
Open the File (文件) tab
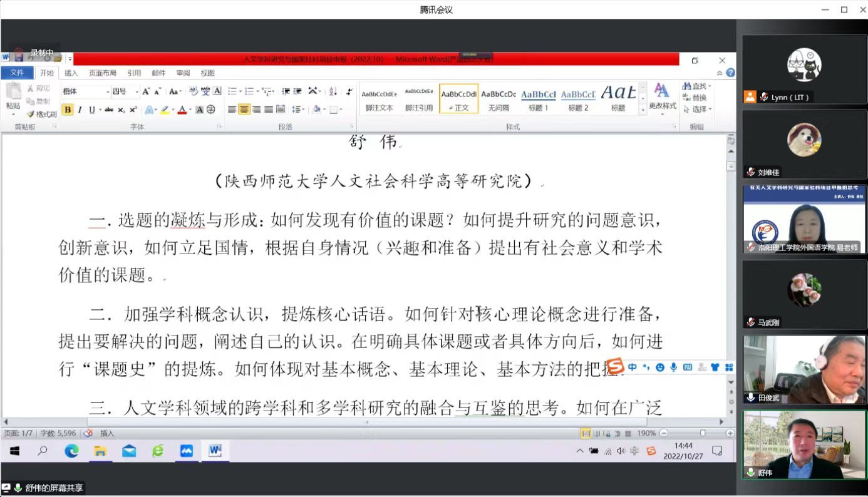[17, 73]
